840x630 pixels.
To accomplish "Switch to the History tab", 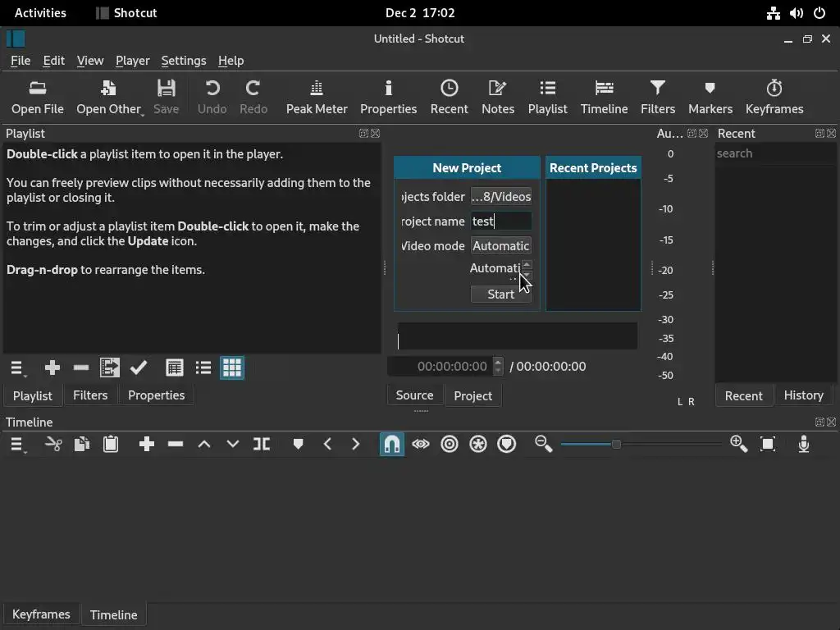I will (x=804, y=395).
